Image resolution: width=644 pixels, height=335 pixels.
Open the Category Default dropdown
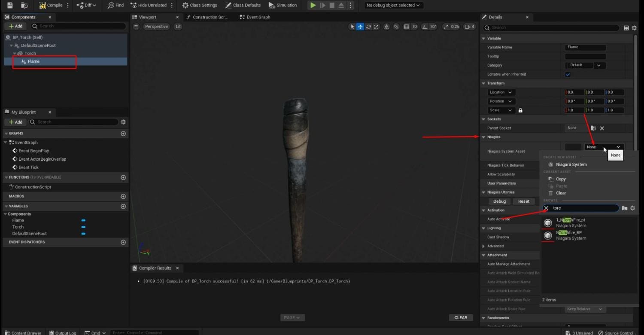tap(585, 65)
